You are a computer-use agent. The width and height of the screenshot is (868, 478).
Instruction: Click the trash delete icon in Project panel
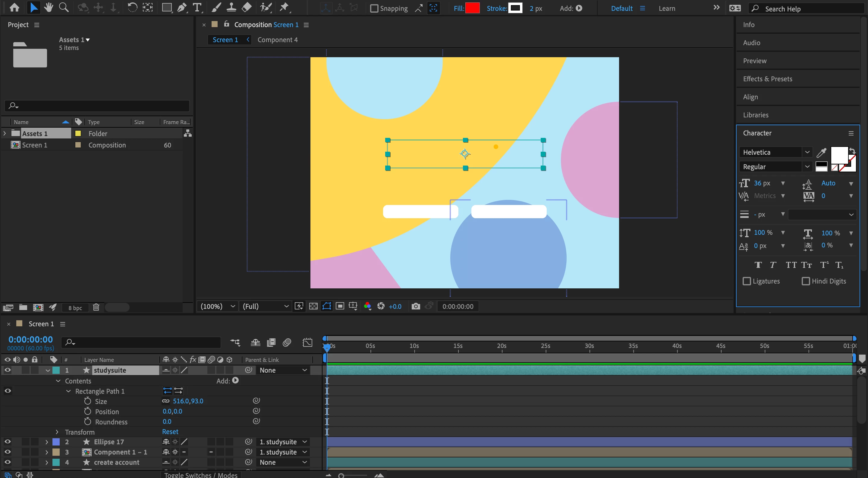pyautogui.click(x=96, y=307)
